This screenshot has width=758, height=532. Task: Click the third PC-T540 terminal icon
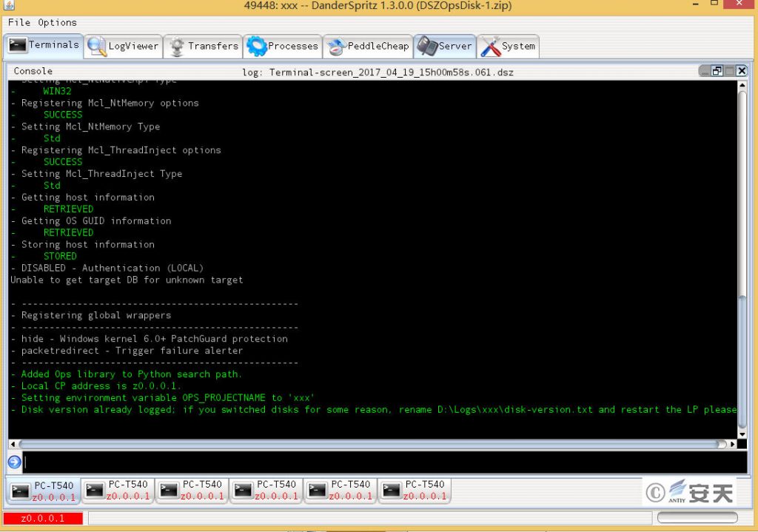pos(169,491)
